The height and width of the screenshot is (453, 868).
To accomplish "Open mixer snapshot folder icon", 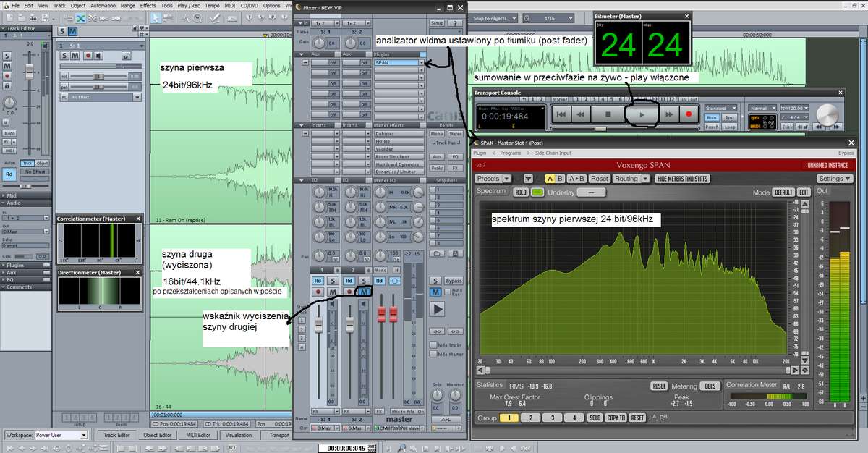I will (436, 254).
